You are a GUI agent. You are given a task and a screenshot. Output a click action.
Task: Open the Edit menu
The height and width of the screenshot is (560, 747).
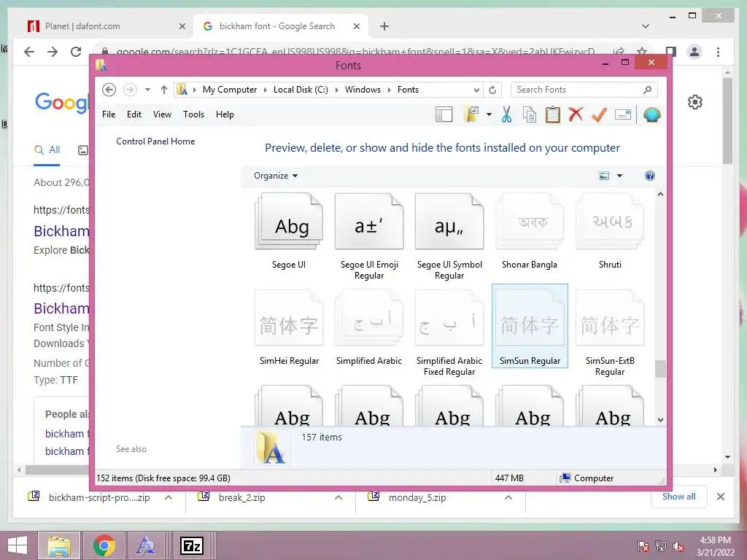134,114
